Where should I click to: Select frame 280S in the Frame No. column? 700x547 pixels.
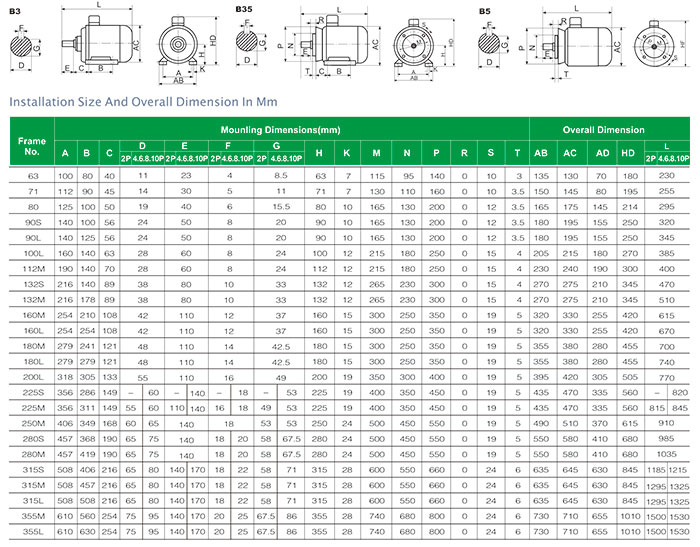(x=33, y=439)
